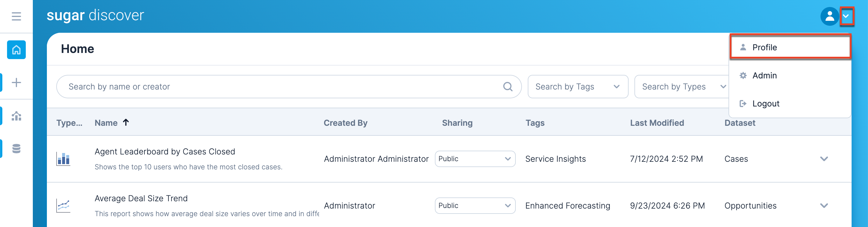Click the Home icon in sidebar

16,50
